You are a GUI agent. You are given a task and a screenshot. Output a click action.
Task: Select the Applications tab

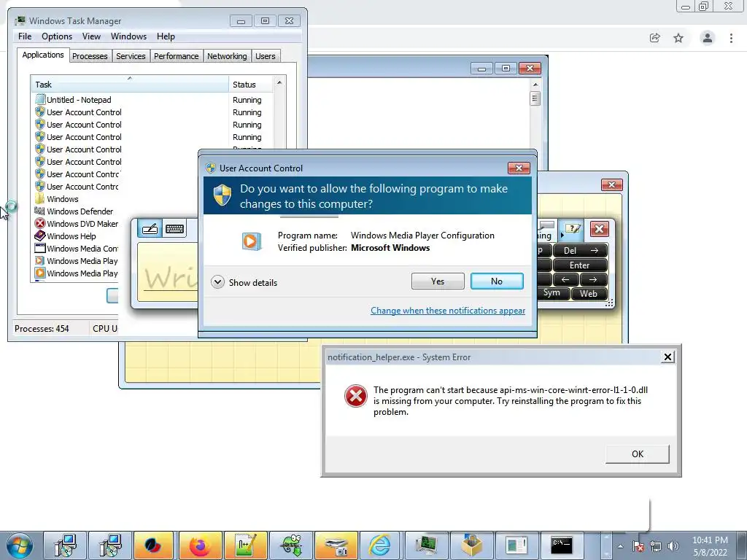point(43,55)
